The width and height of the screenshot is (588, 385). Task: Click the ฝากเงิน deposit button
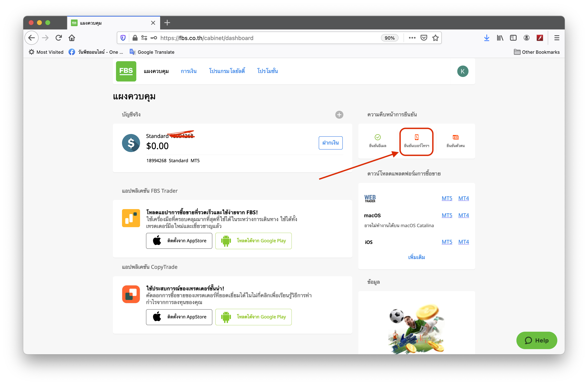331,143
